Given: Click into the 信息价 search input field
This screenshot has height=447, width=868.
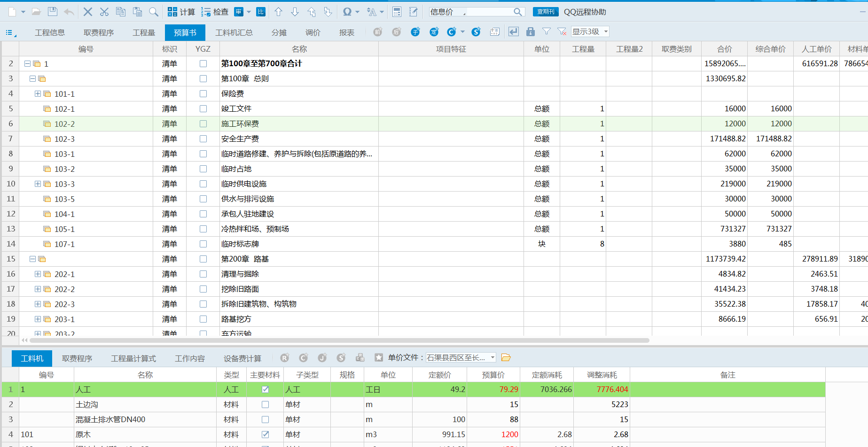Looking at the screenshot, I should click(x=470, y=12).
